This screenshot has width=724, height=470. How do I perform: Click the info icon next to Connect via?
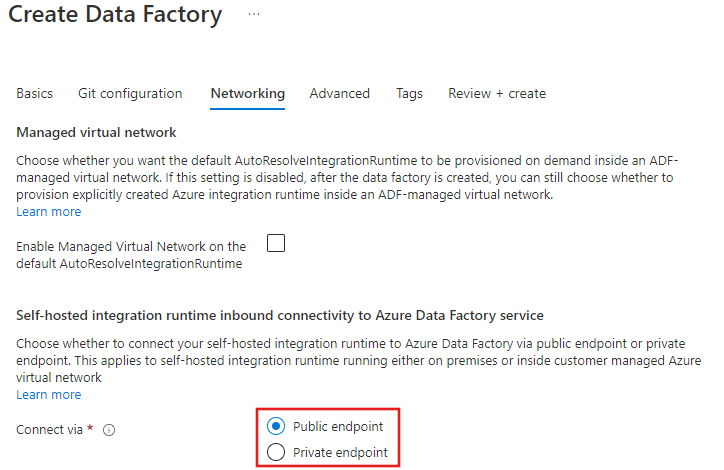pos(109,430)
